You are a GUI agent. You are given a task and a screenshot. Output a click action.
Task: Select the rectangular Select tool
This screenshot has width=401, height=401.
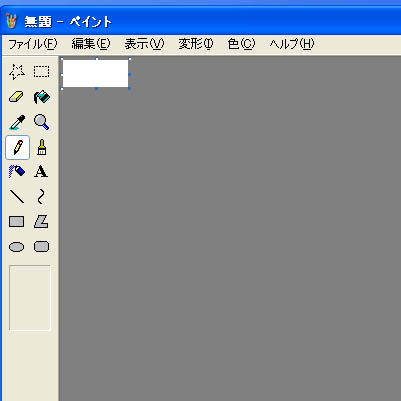point(42,72)
